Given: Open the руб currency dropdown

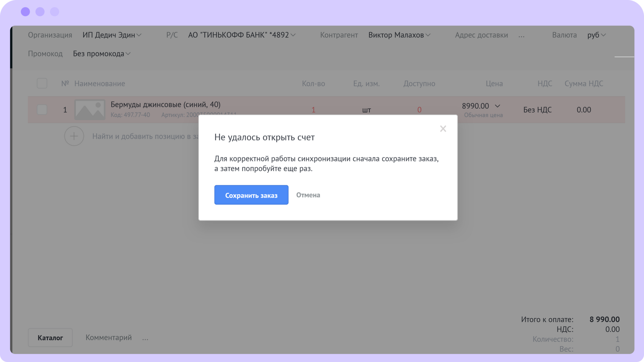Looking at the screenshot, I should (x=596, y=35).
